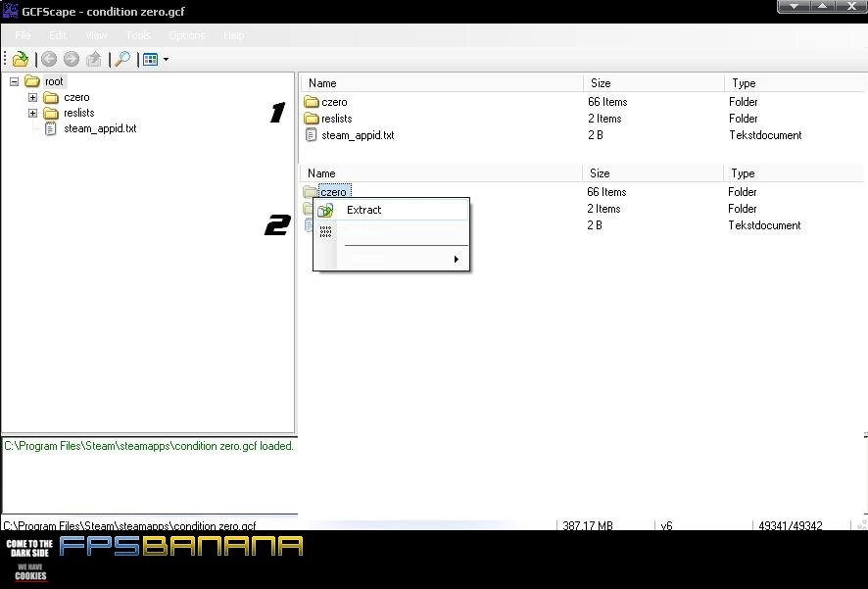The image size is (868, 589).
Task: Click '49341/49342' count in status bar
Action: (x=790, y=525)
